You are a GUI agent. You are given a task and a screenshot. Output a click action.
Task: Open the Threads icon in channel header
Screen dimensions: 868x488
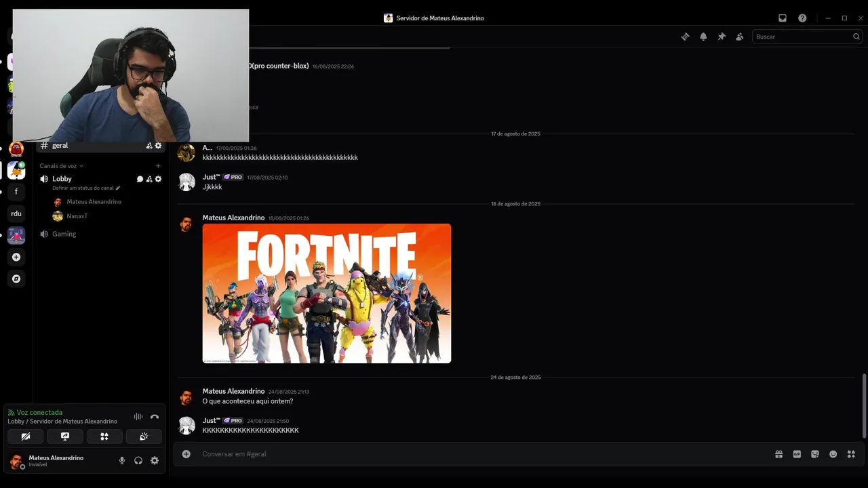coord(685,37)
